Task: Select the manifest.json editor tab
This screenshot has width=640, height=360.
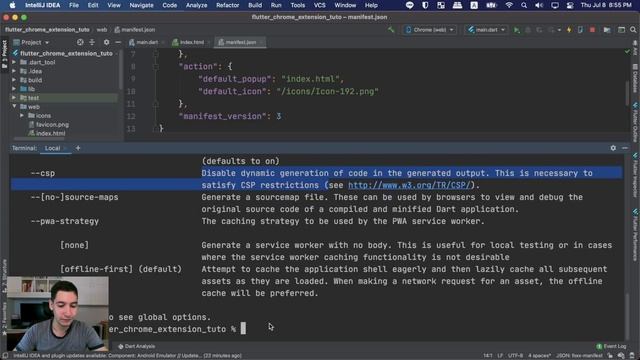Action: pos(240,42)
